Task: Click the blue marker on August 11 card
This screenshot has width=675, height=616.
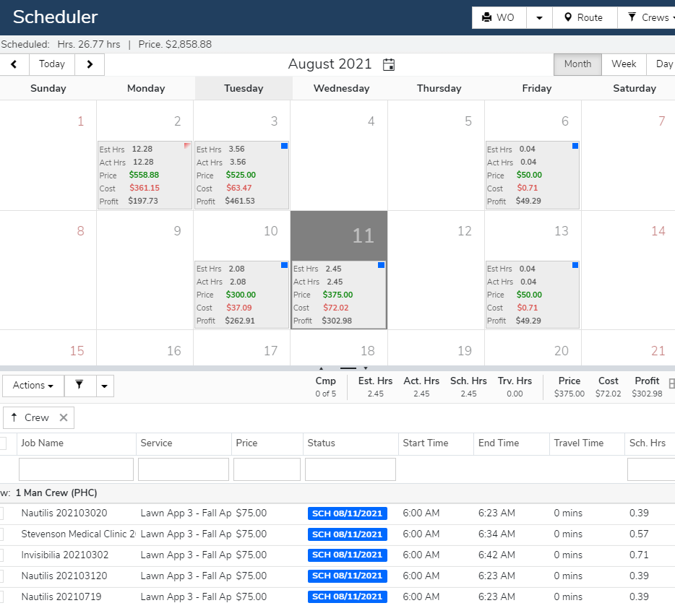Action: coord(381,265)
